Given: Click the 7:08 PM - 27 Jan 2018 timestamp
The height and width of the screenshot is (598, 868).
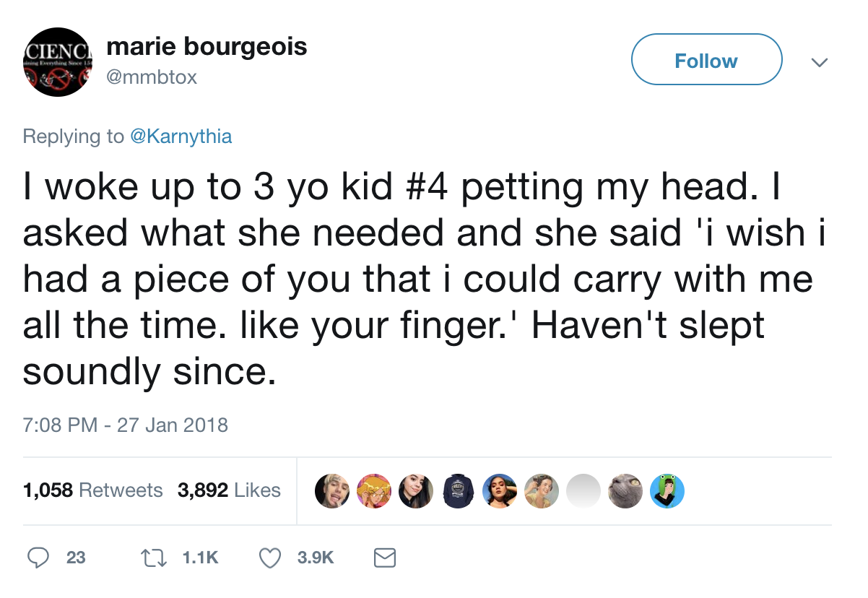Looking at the screenshot, I should (126, 425).
